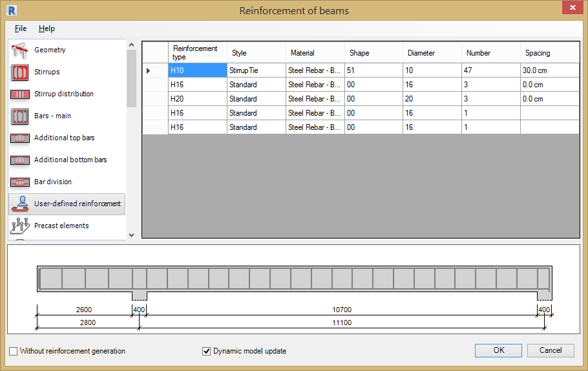Click the H10 reinforcement type cell
This screenshot has width=588, height=371.
[x=197, y=70]
